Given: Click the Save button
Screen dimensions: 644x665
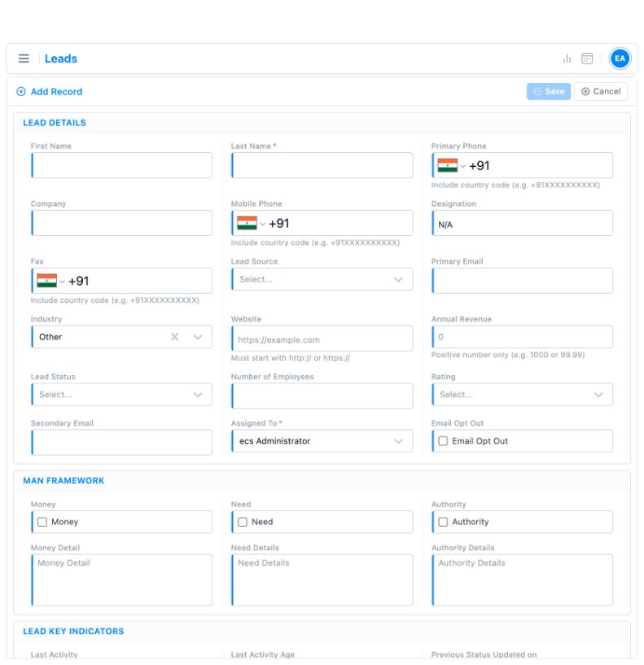Looking at the screenshot, I should (x=549, y=92).
